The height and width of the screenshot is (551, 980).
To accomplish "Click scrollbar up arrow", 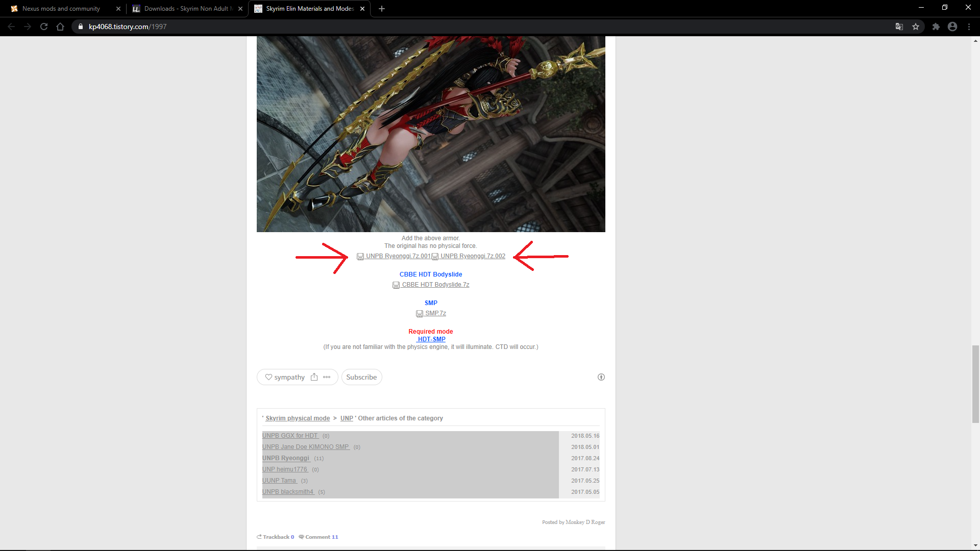I will 975,40.
